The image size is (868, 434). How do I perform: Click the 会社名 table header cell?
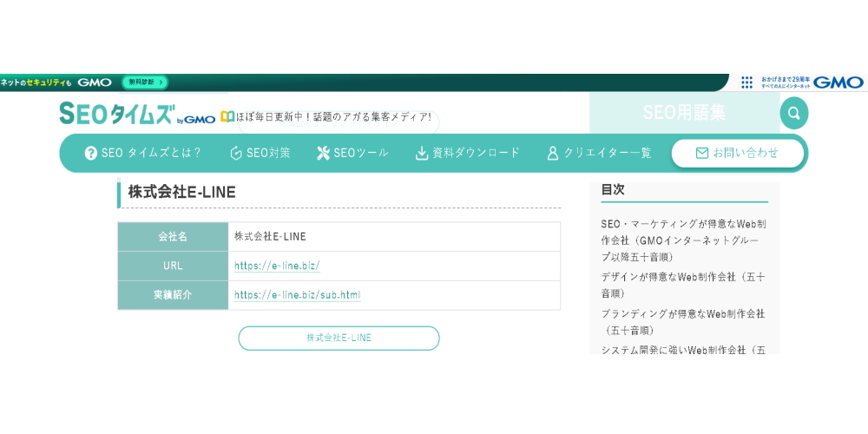click(173, 236)
